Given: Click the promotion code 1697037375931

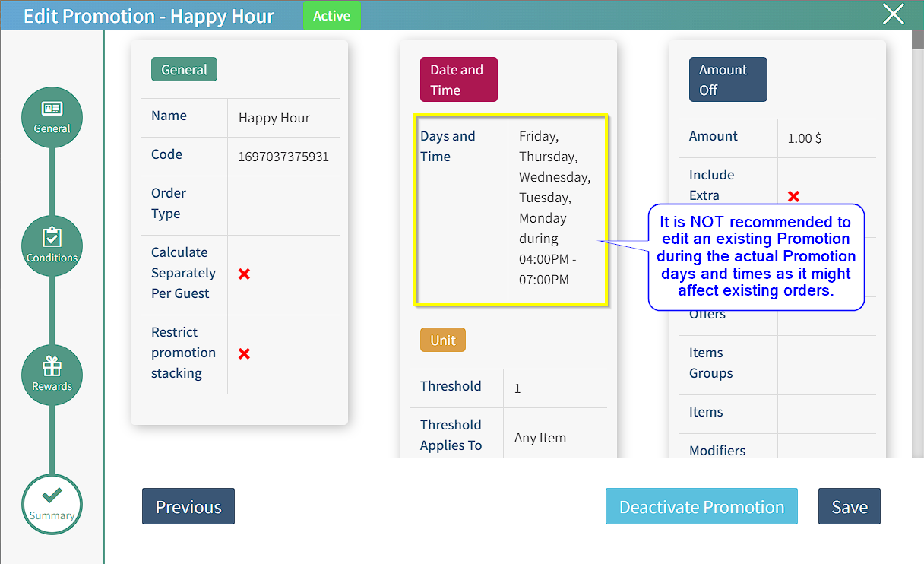Looking at the screenshot, I should tap(283, 157).
